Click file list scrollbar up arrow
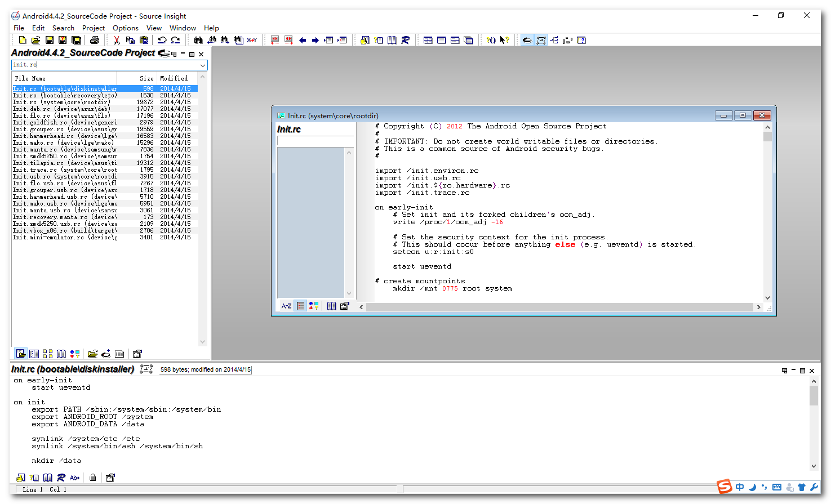Image resolution: width=831 pixels, height=504 pixels. click(x=203, y=77)
